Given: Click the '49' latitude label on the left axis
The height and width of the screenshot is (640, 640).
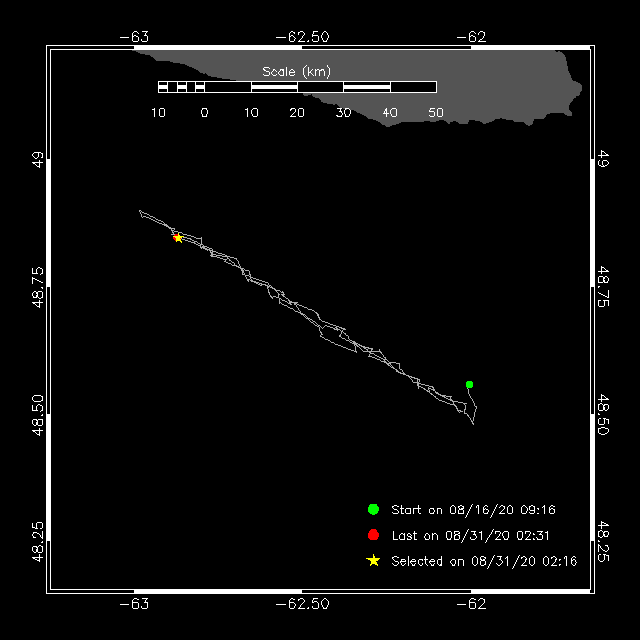Looking at the screenshot, I should coord(37,159).
